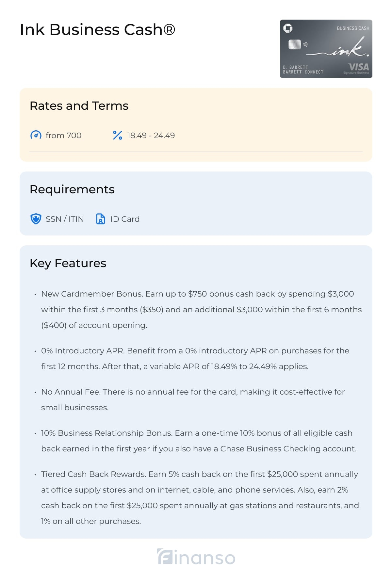Click the 18.49 - 24.49 APR range
Viewport: 392px width, 584px height.
[151, 135]
